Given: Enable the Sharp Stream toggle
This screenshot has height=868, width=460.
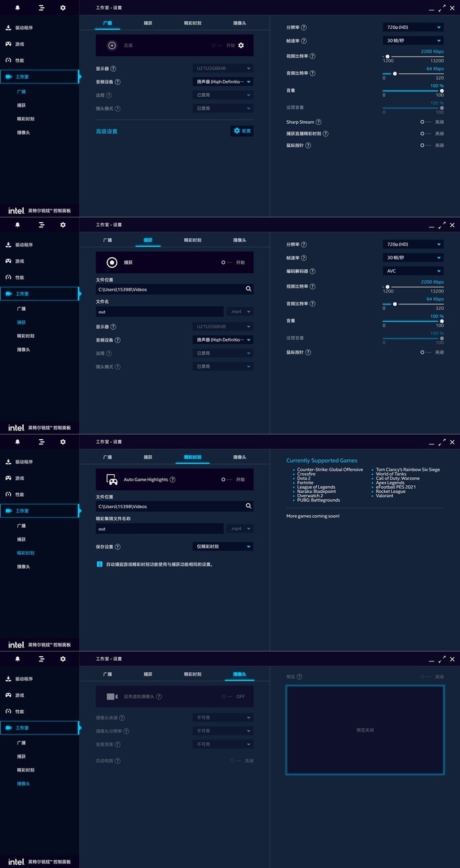Looking at the screenshot, I should pos(426,122).
